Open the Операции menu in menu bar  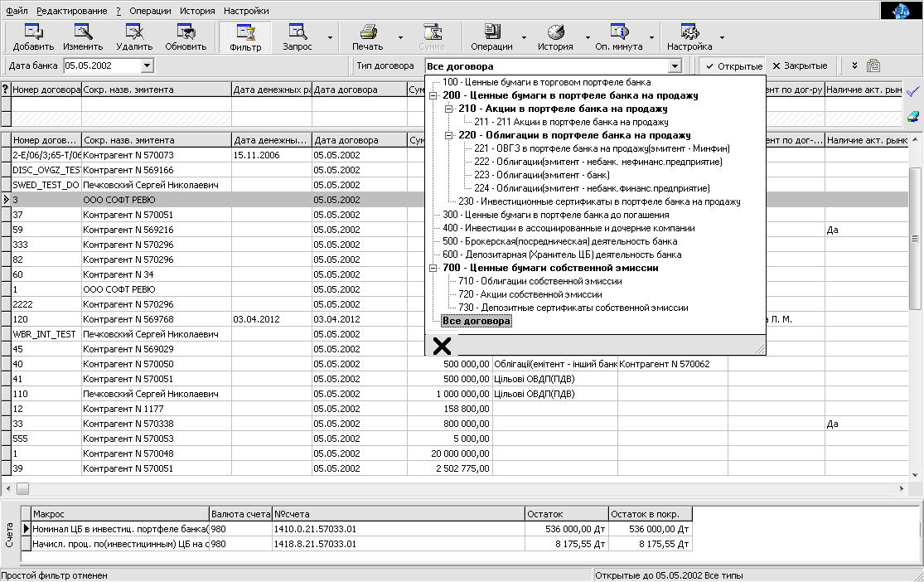150,11
